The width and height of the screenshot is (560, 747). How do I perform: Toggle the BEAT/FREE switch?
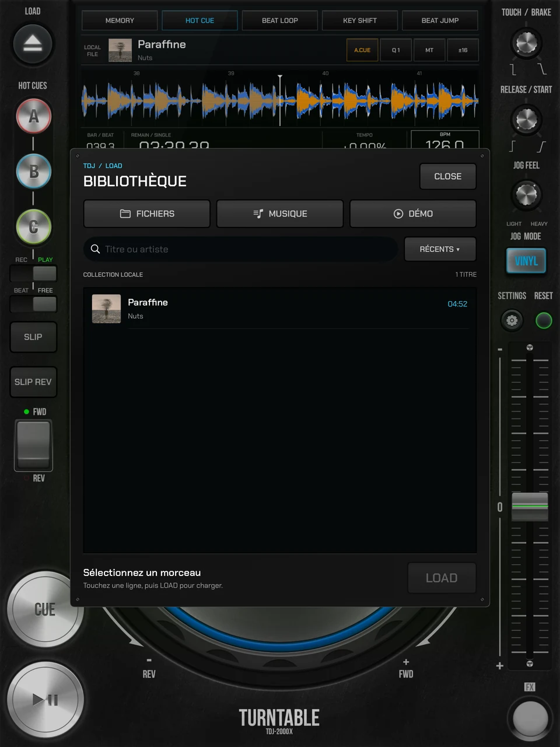point(33,304)
